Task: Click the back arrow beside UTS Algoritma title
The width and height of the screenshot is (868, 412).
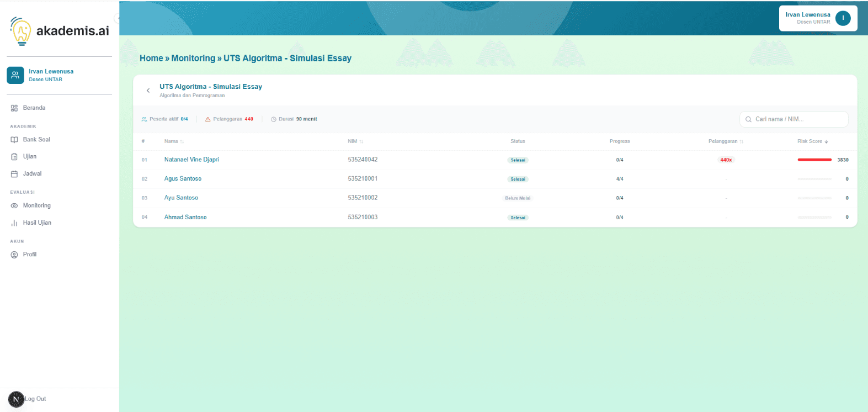Action: (x=148, y=91)
